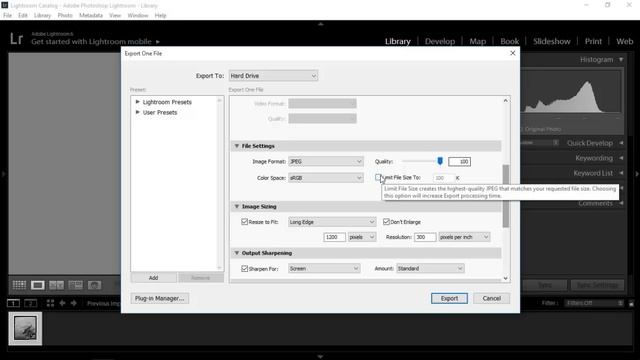The height and width of the screenshot is (360, 640).
Task: Toggle Don't Enlarge checkbox
Action: (386, 222)
